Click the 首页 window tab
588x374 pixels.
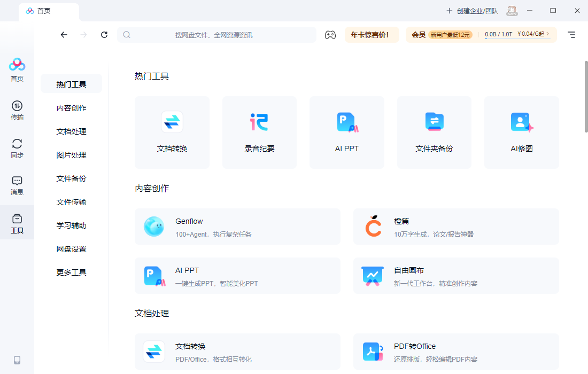tap(49, 11)
